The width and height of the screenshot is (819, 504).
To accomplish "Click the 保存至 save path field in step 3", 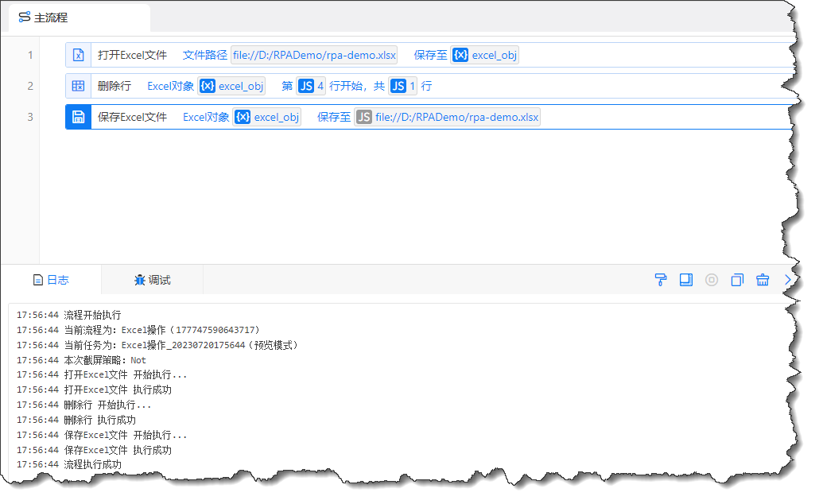I will coord(447,117).
